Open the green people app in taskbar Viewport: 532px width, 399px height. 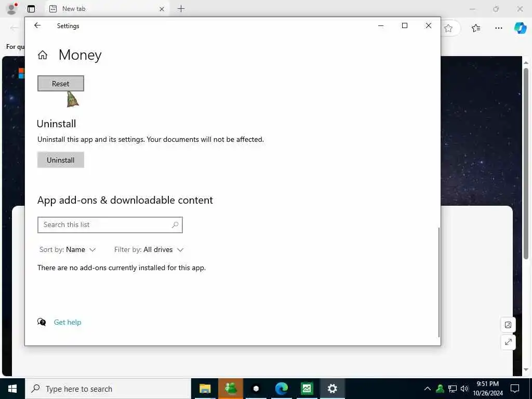[231, 389]
